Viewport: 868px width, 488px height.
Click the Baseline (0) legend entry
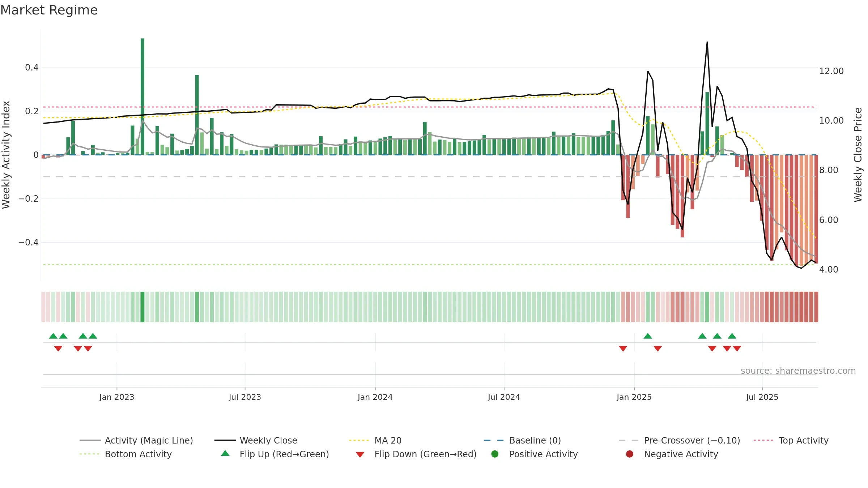point(522,440)
